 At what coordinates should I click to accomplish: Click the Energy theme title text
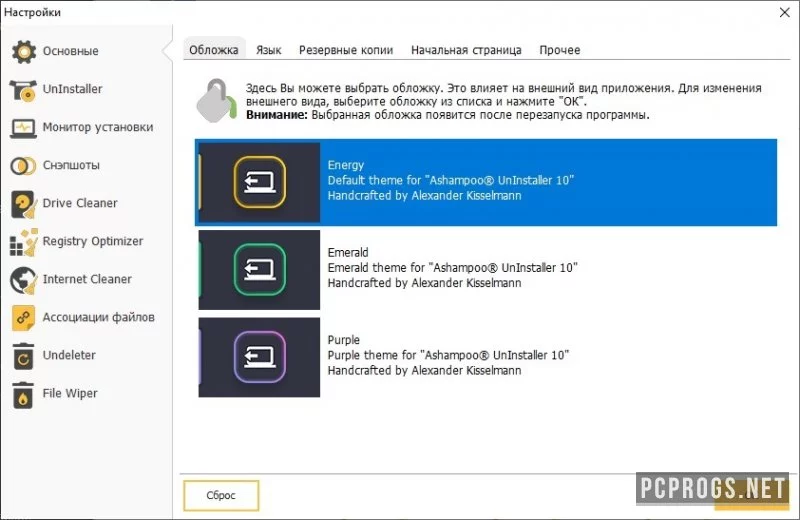point(346,165)
